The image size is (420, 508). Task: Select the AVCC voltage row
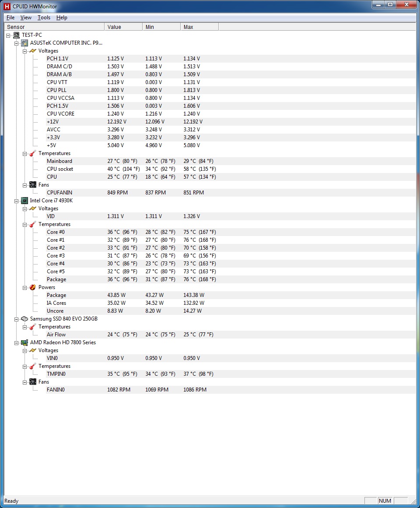(x=231, y=130)
